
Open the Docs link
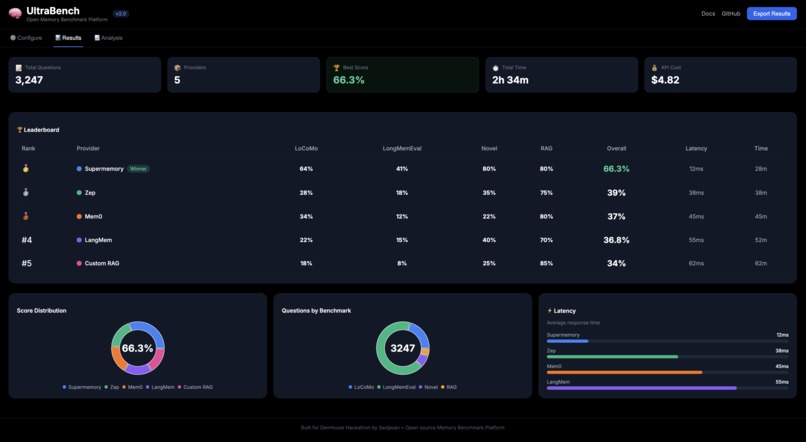[708, 14]
